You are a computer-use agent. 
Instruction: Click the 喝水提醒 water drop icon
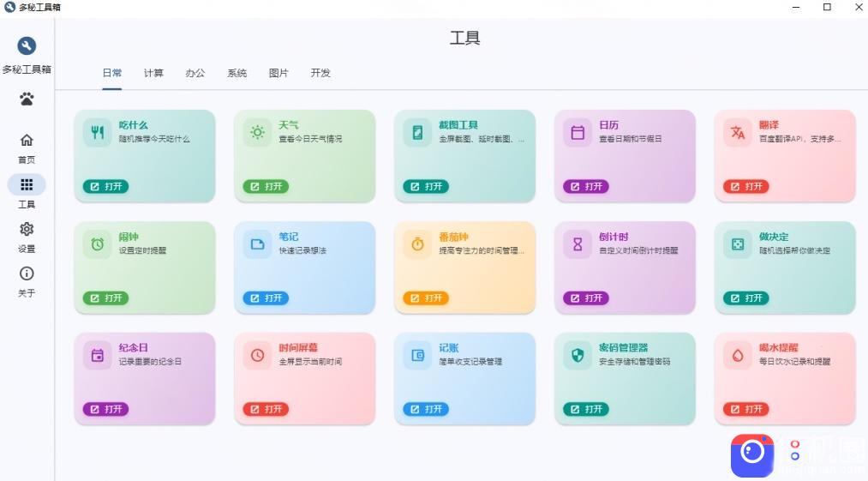(x=738, y=355)
